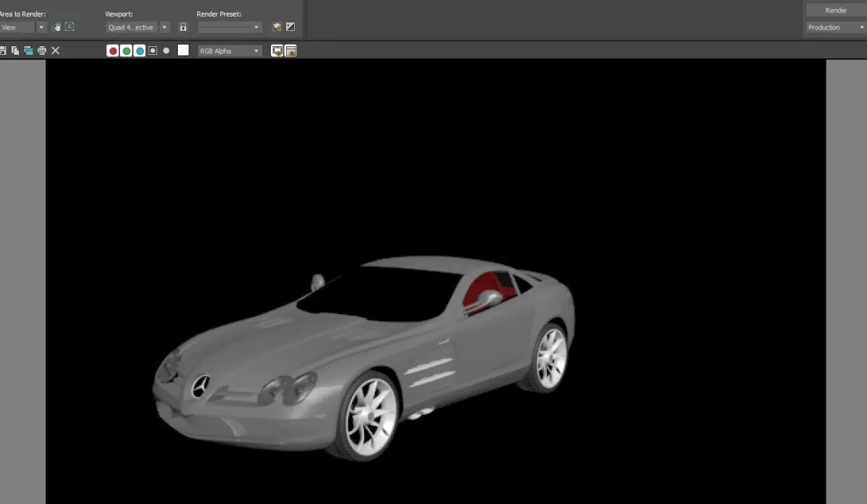Toggle the Lock to Viewport padlock
The width and height of the screenshot is (867, 504).
coord(183,27)
